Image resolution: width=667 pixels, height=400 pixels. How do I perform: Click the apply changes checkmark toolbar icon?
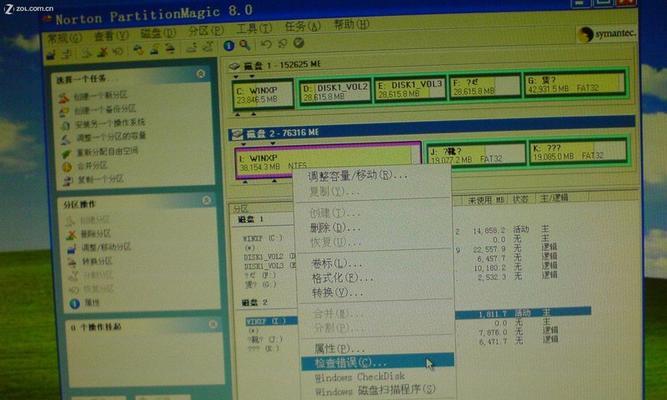299,43
